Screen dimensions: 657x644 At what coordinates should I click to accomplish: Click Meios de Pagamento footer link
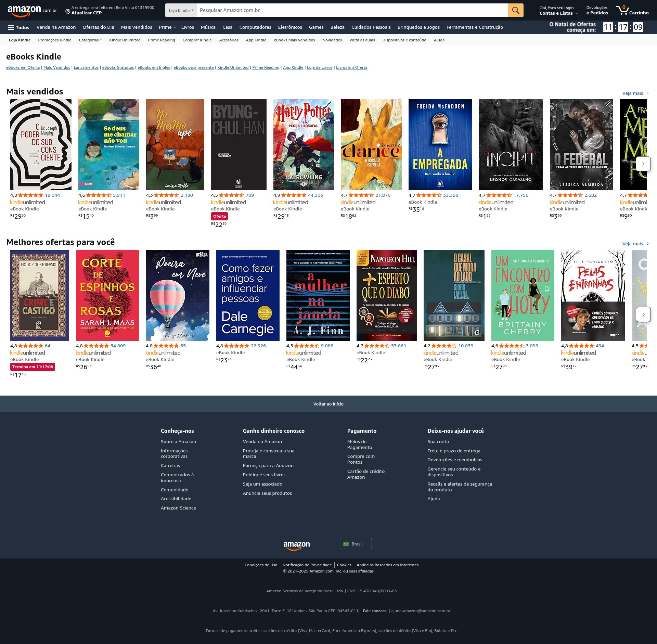[x=360, y=445]
